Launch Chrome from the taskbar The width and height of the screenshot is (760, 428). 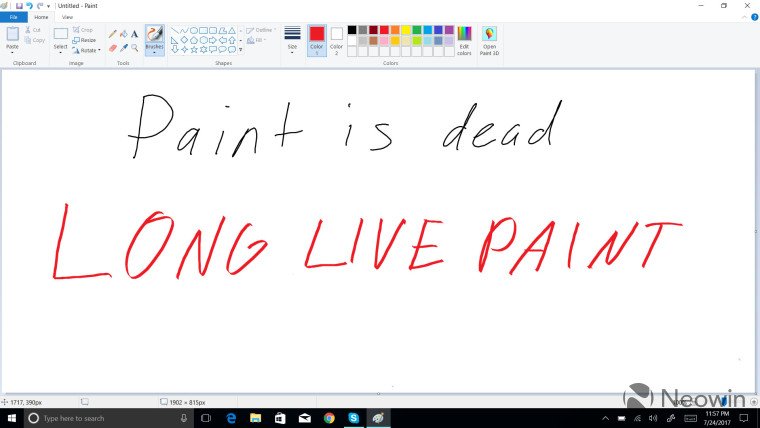point(329,418)
